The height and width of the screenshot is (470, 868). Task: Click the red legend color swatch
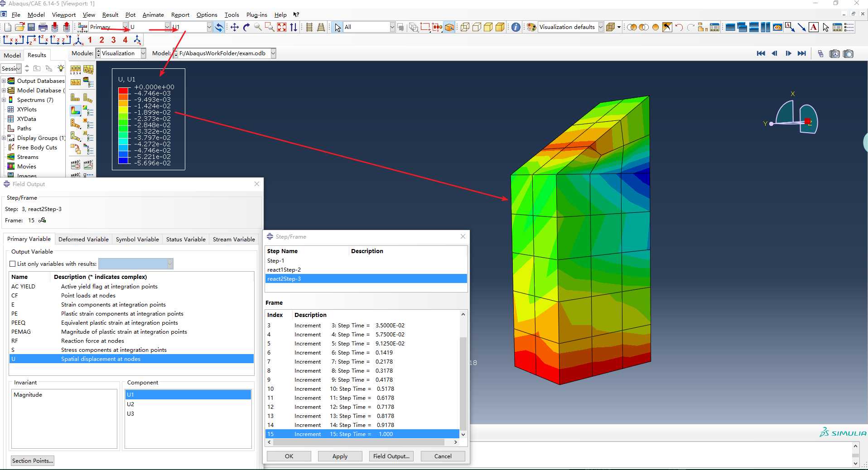pos(123,91)
